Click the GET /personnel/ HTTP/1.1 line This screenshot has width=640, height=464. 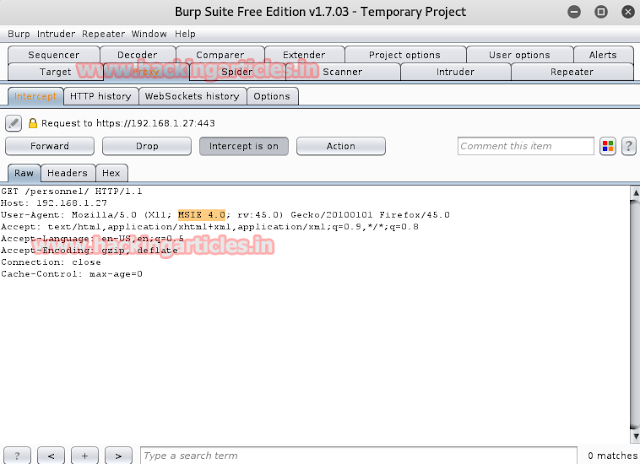(71, 191)
